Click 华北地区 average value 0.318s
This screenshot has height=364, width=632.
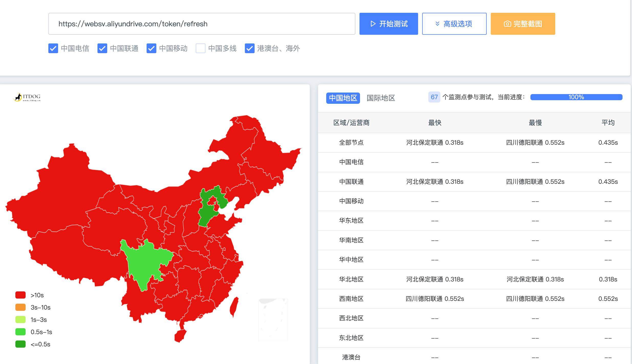point(608,279)
